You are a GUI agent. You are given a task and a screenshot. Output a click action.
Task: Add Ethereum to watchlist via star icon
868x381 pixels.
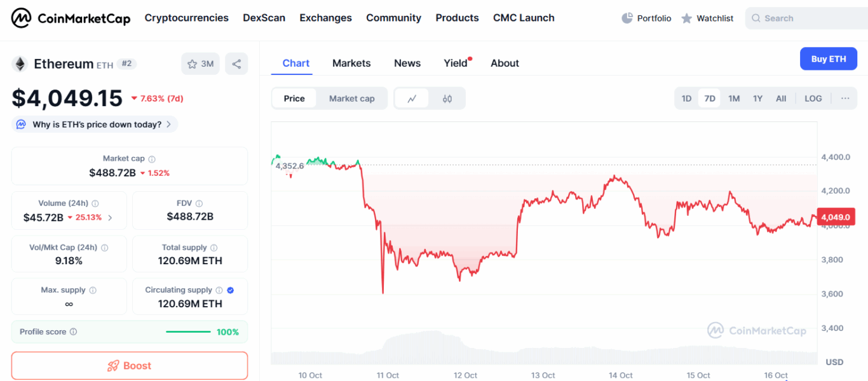pyautogui.click(x=193, y=63)
